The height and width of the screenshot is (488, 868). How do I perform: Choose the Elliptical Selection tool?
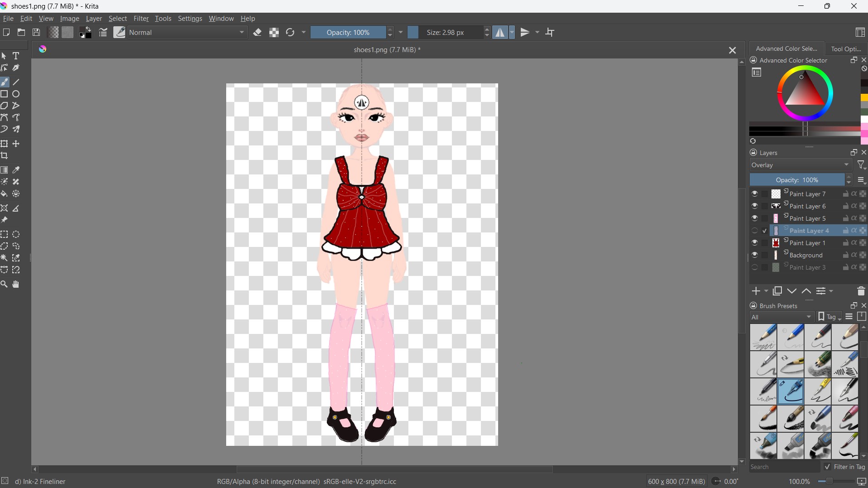16,234
